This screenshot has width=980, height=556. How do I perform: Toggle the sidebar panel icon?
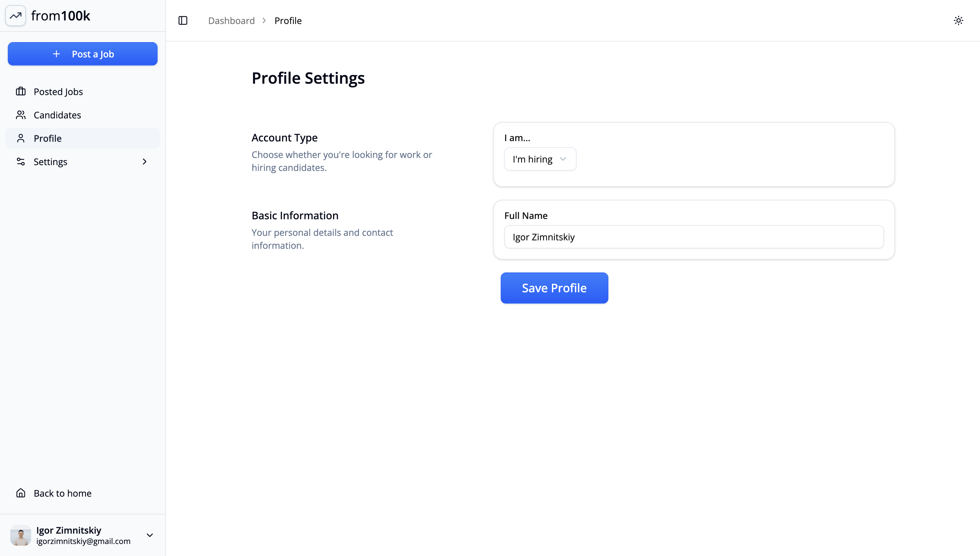[x=183, y=21]
